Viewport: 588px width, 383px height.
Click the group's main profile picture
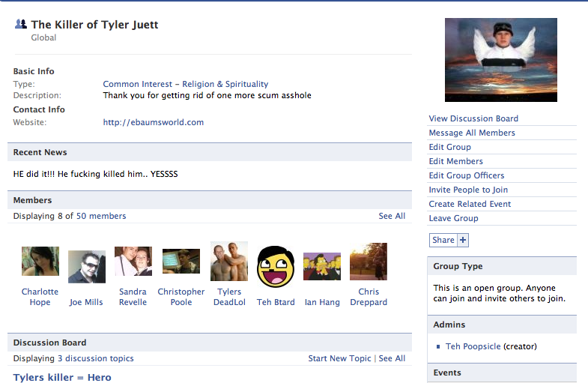[x=501, y=60]
